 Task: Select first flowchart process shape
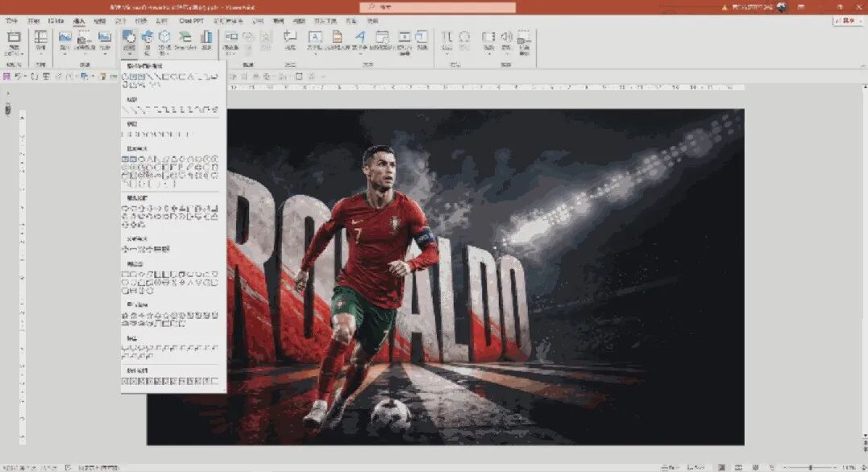pyautogui.click(x=125, y=275)
